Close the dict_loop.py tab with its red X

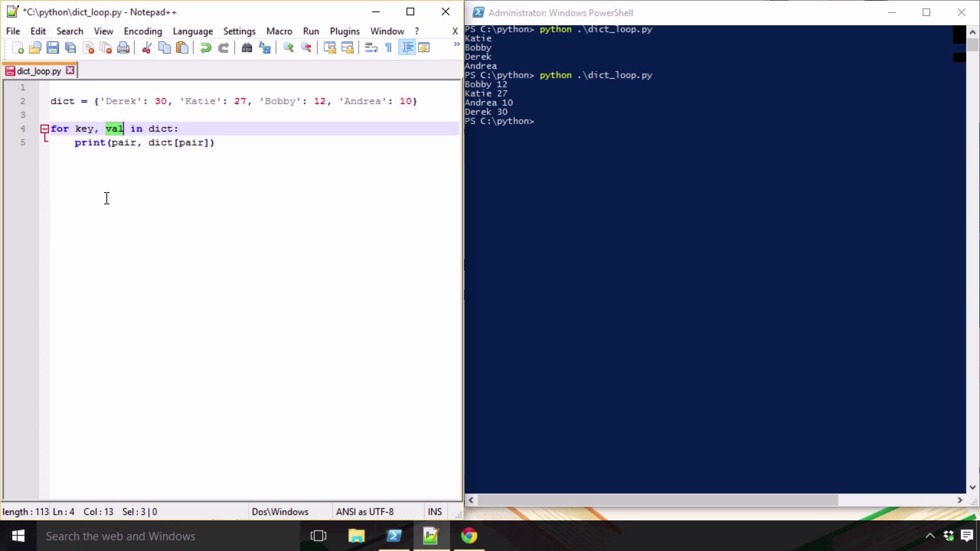(70, 70)
